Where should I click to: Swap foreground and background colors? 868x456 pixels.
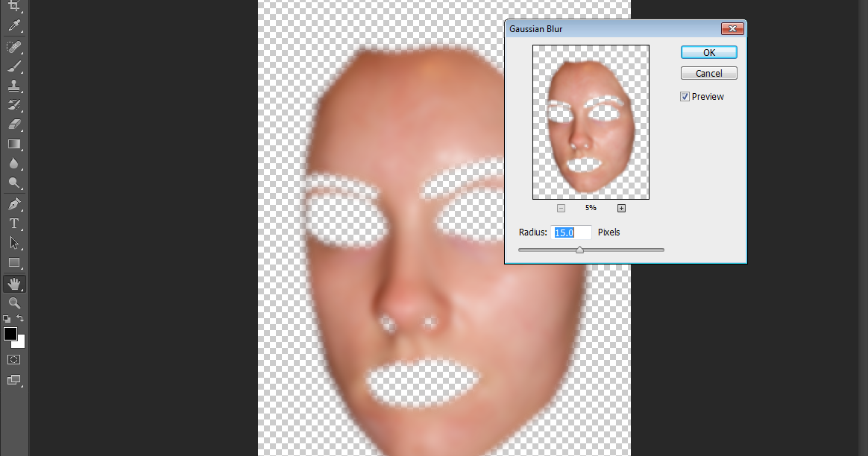(21, 317)
